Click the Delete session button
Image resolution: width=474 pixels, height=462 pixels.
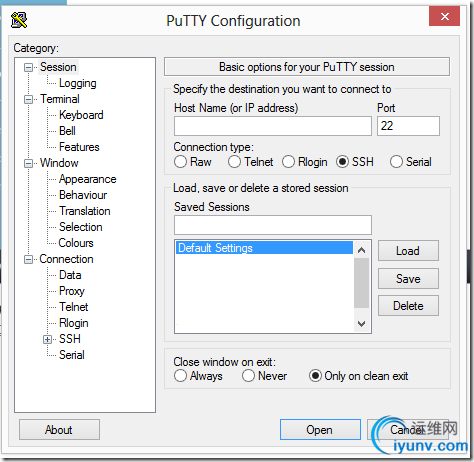[408, 306]
